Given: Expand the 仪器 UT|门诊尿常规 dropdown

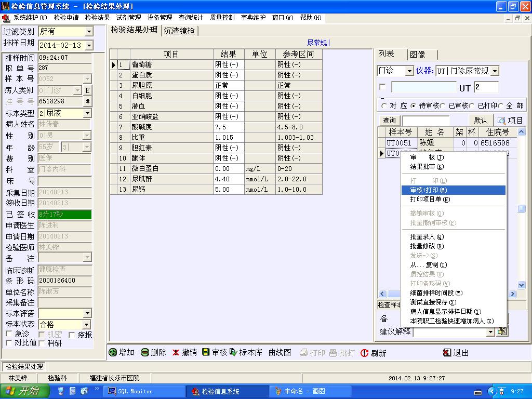Looking at the screenshot, I should 495,71.
